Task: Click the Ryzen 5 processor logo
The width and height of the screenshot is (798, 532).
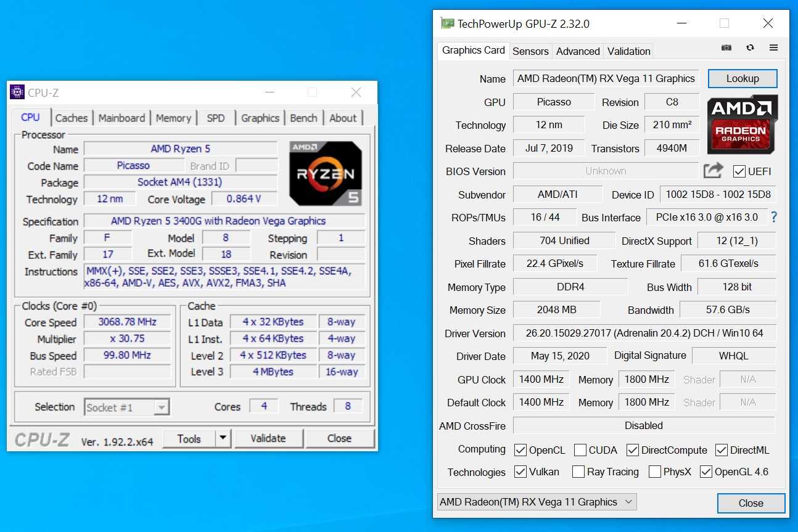Action: [325, 173]
